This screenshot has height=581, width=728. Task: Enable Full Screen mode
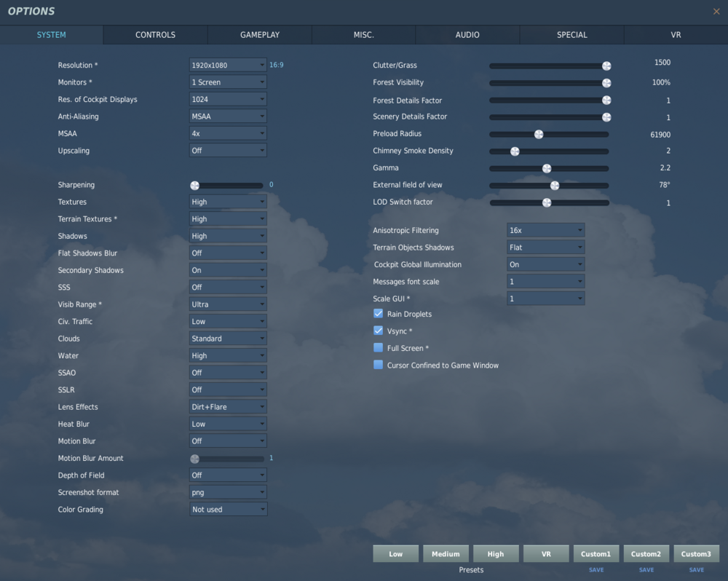pos(378,347)
